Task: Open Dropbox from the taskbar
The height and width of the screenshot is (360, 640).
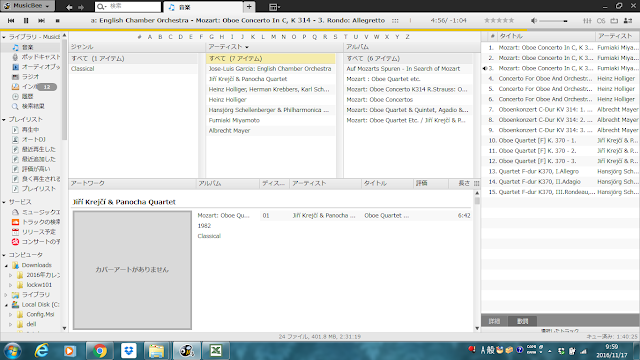Action: click(x=129, y=351)
